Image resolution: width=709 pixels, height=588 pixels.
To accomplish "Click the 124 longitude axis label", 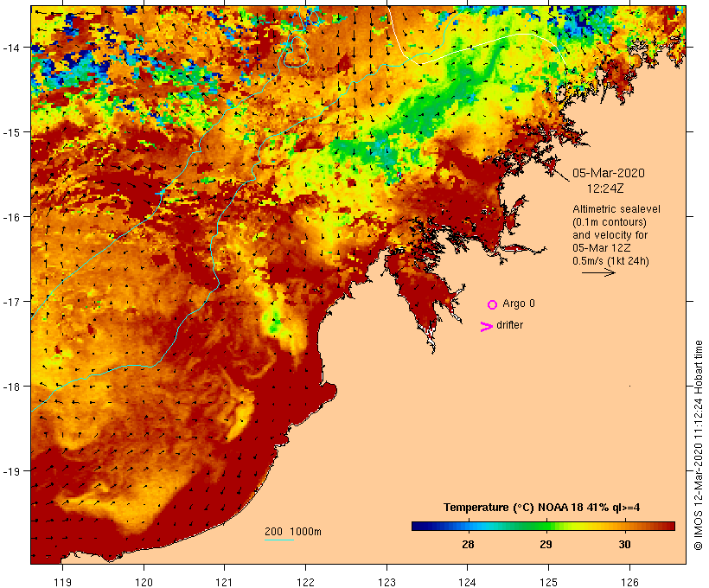I will 468,582.
